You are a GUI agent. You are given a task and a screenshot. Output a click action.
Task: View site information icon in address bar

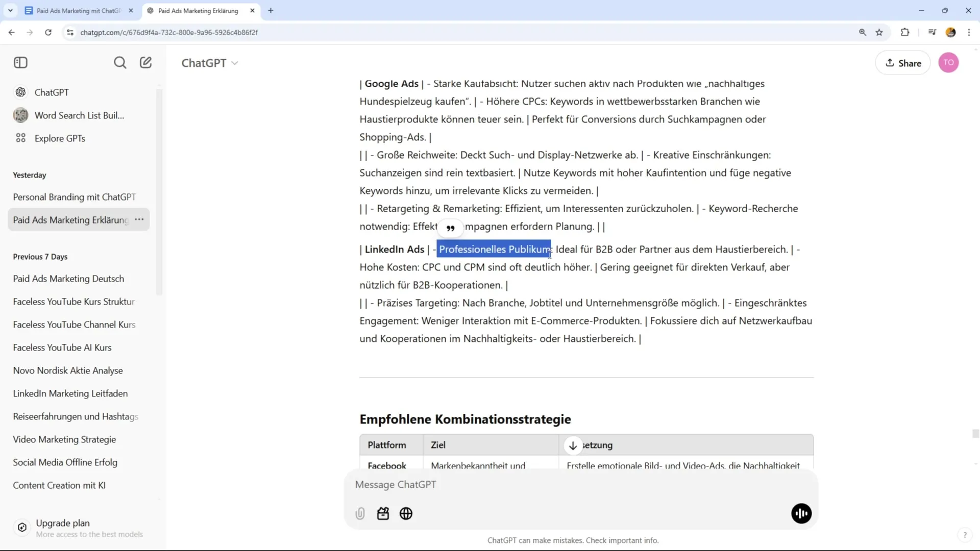[70, 32]
